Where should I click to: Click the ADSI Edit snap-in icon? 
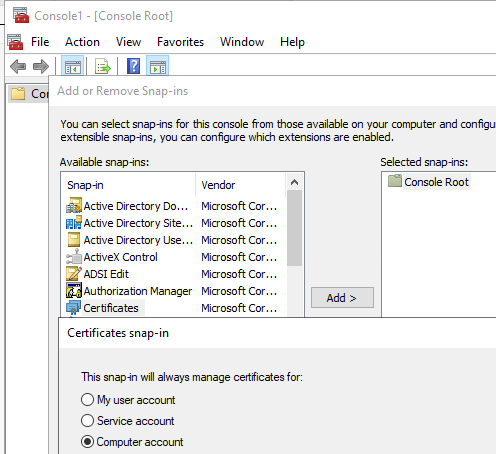tap(74, 273)
